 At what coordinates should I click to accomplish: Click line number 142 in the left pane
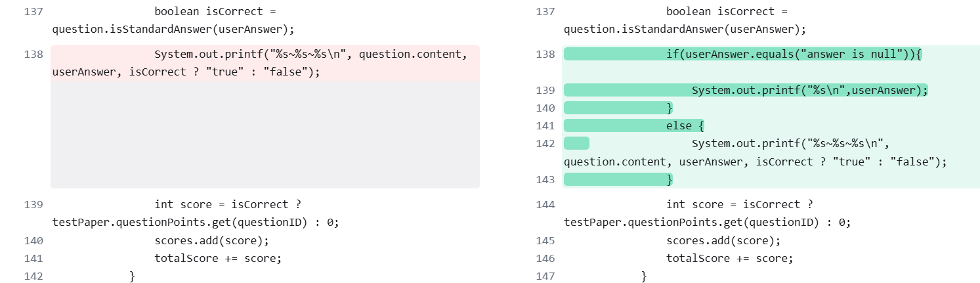[33, 276]
